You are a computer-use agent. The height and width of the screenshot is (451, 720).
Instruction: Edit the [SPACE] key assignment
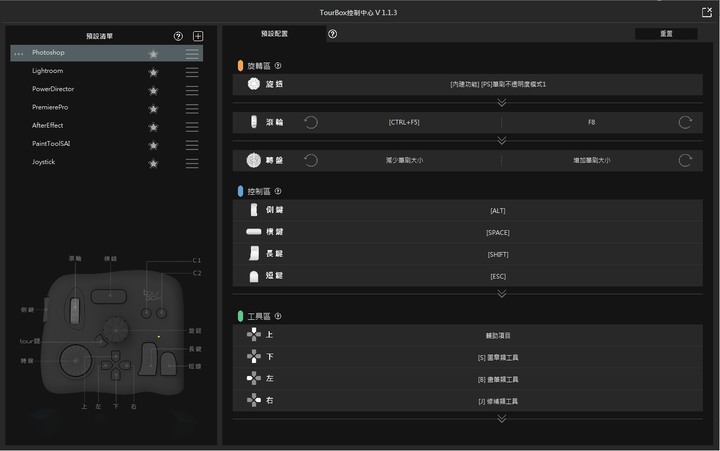(498, 233)
